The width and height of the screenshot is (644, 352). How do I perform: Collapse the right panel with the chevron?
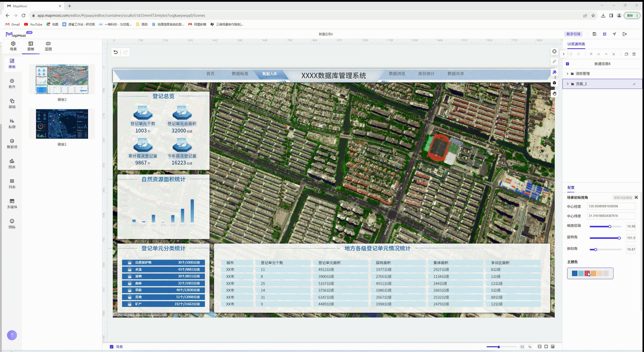tap(564, 54)
